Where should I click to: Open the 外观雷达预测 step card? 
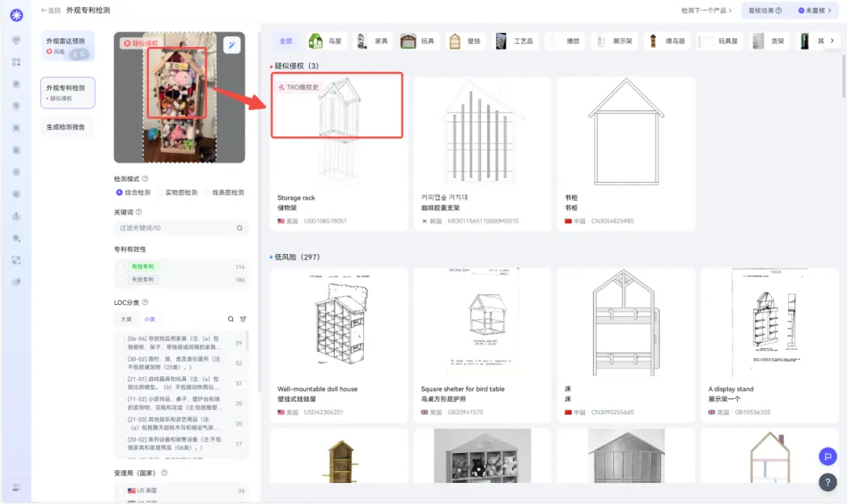(67, 46)
